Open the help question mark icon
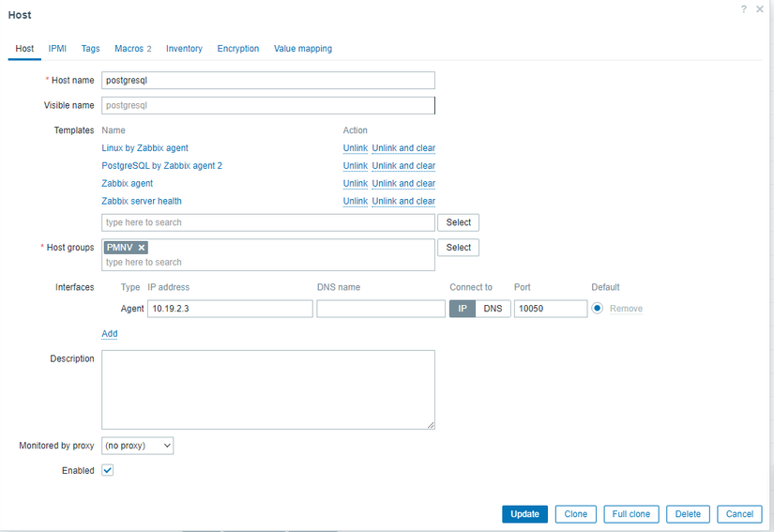The height and width of the screenshot is (532, 774). (743, 9)
